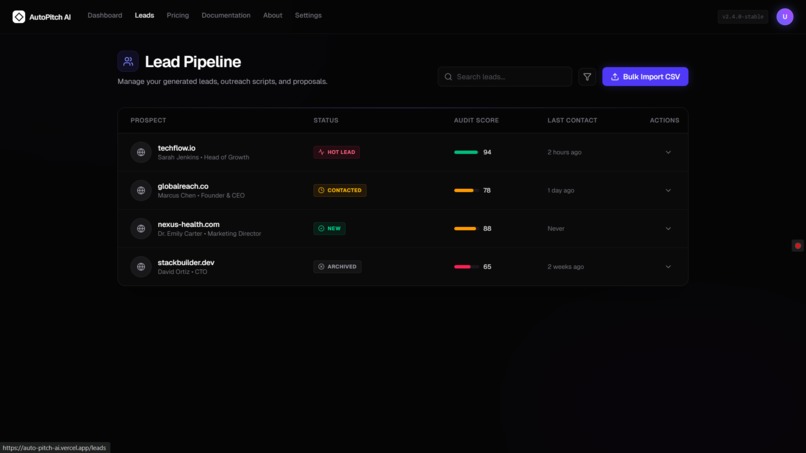Click the audit score bar showing 65

466,266
